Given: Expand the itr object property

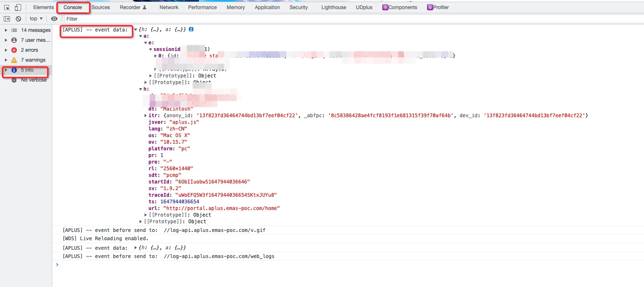Looking at the screenshot, I should pyautogui.click(x=145, y=116).
